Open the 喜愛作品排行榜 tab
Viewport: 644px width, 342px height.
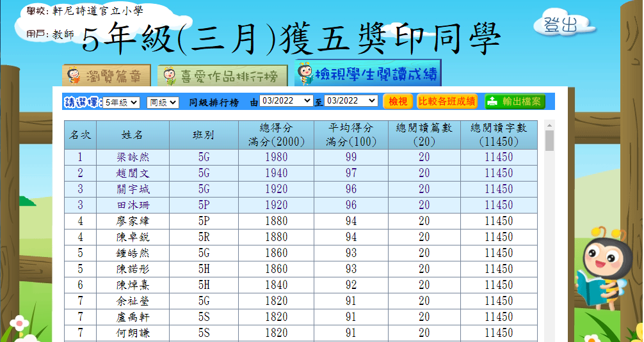coord(220,76)
